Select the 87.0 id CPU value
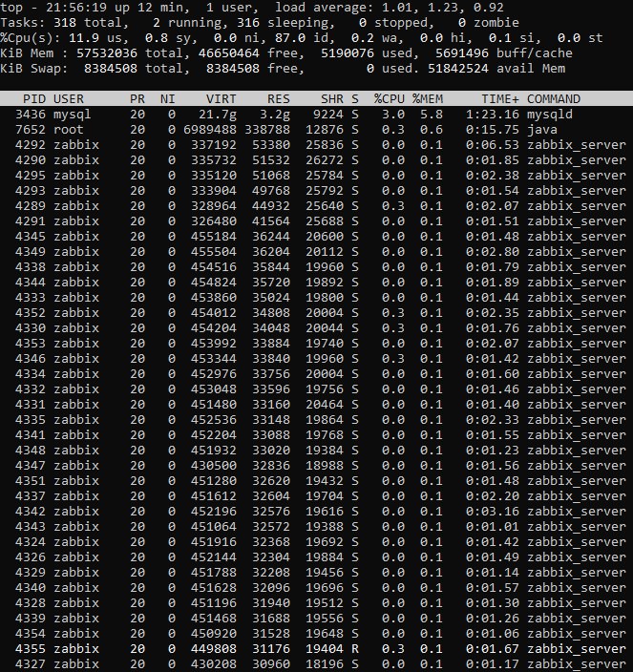 pyautogui.click(x=290, y=38)
